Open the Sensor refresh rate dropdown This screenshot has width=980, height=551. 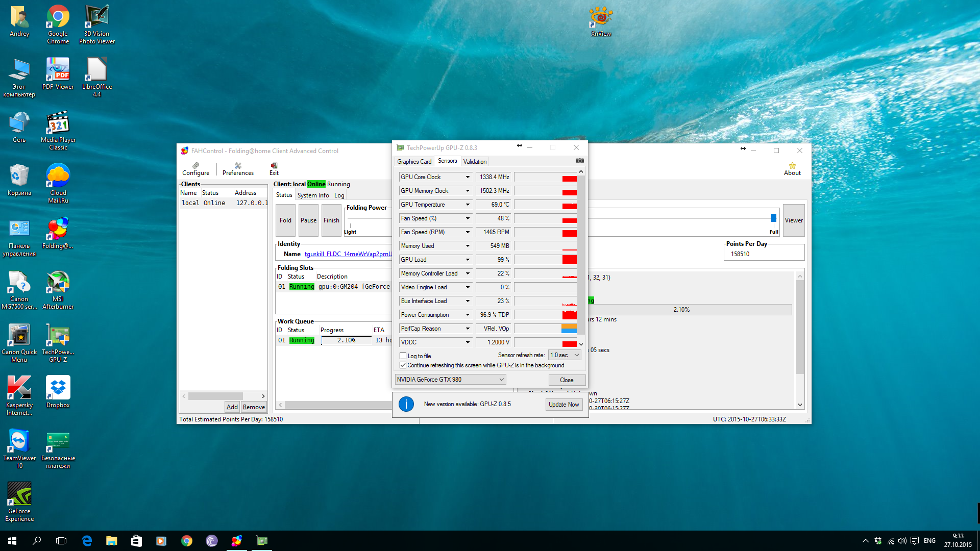(565, 355)
